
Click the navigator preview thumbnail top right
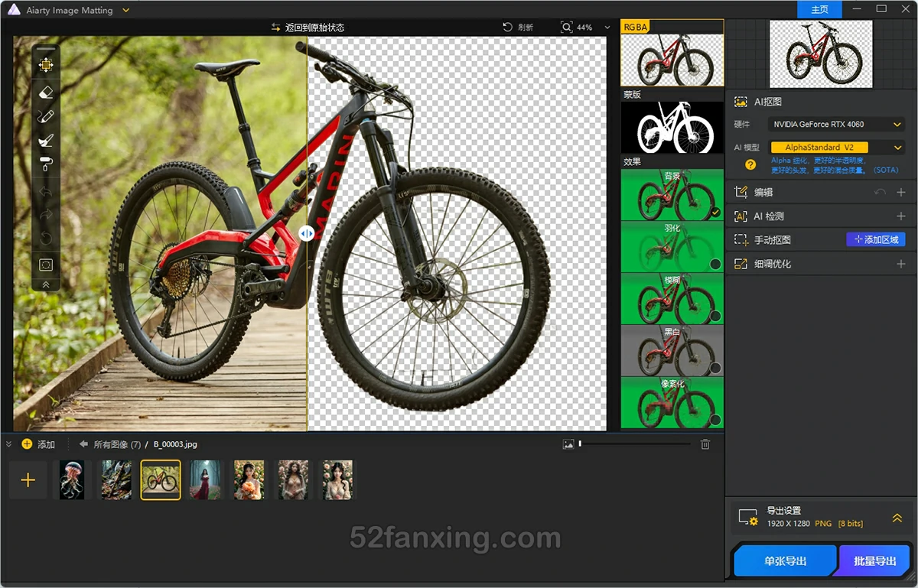[821, 54]
